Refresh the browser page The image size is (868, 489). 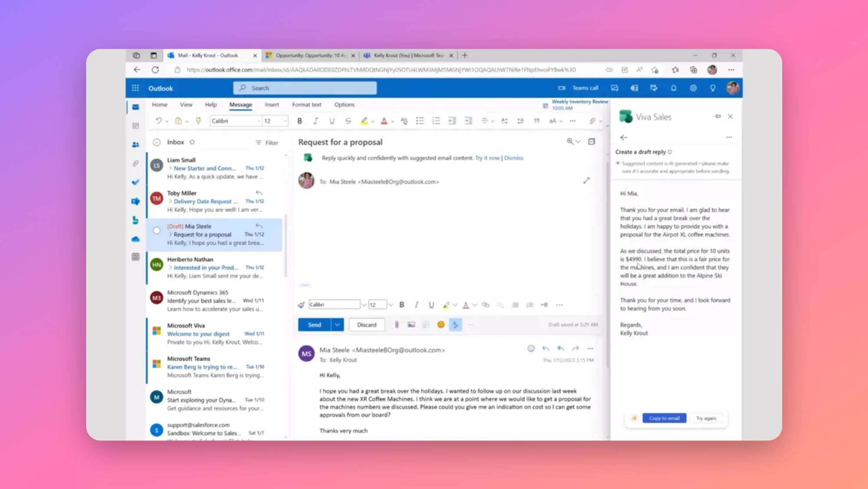pos(155,70)
